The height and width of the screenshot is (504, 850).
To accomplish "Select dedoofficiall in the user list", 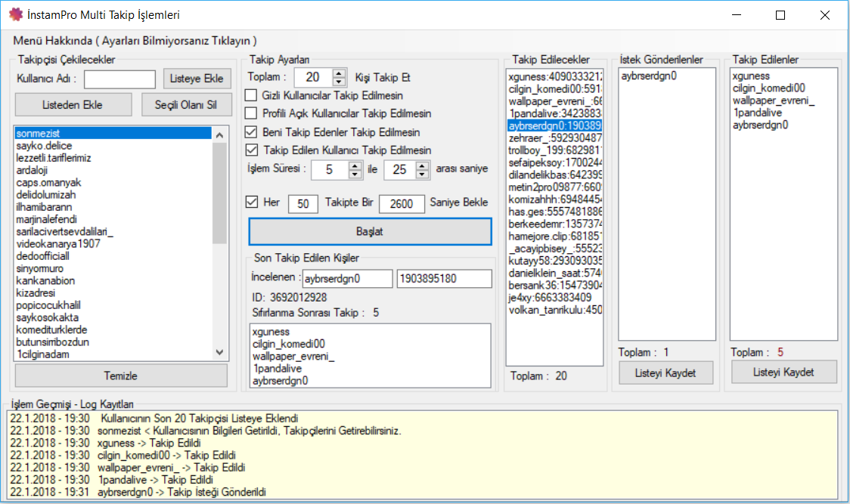I will 113,256.
